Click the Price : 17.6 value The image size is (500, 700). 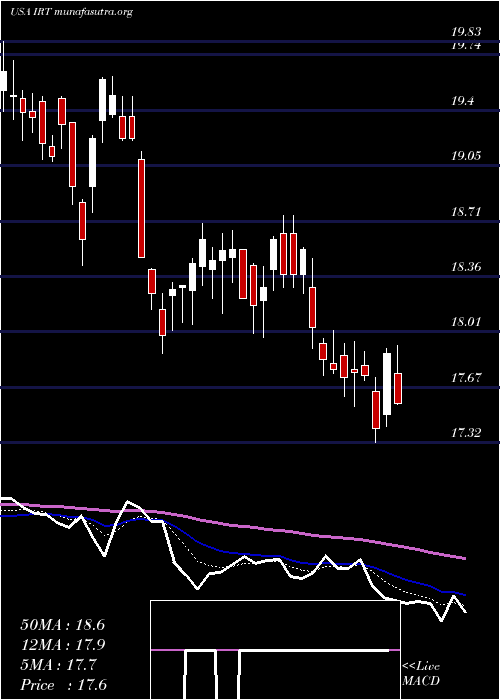[63, 685]
